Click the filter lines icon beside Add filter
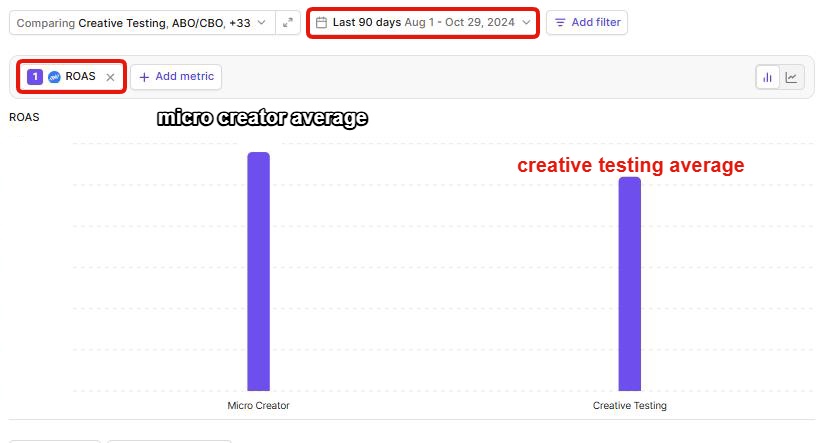Image resolution: width=817 pixels, height=443 pixels. tap(560, 22)
